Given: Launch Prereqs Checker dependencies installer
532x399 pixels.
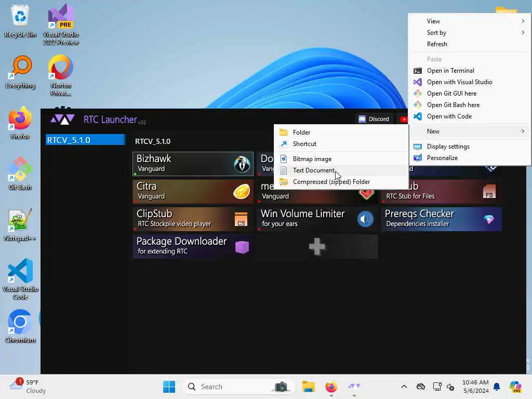Looking at the screenshot, I should coord(442,219).
